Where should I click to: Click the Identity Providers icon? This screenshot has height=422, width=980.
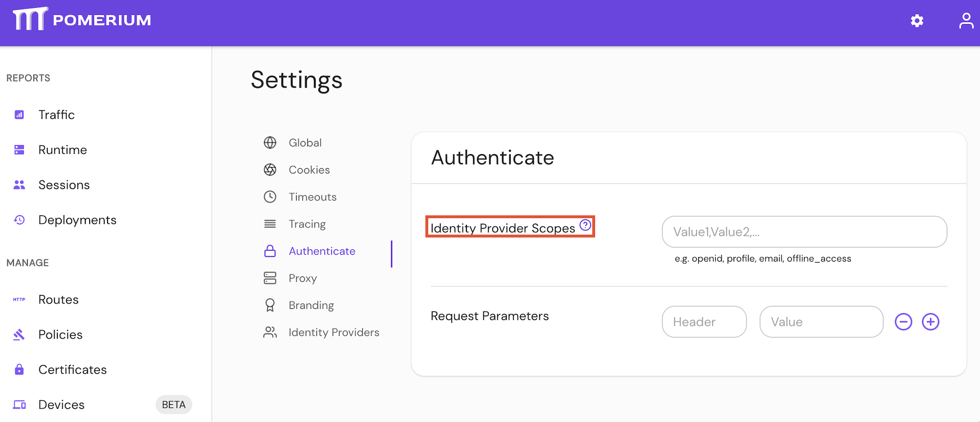pos(270,332)
